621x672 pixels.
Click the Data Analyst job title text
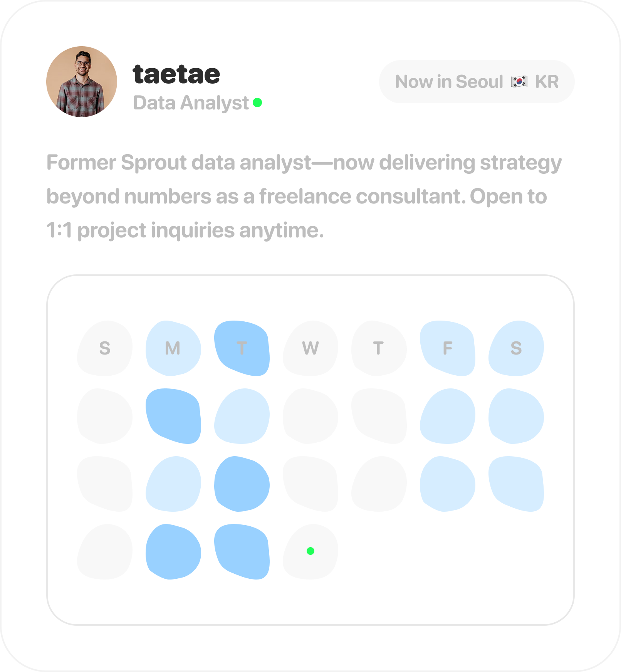191,103
